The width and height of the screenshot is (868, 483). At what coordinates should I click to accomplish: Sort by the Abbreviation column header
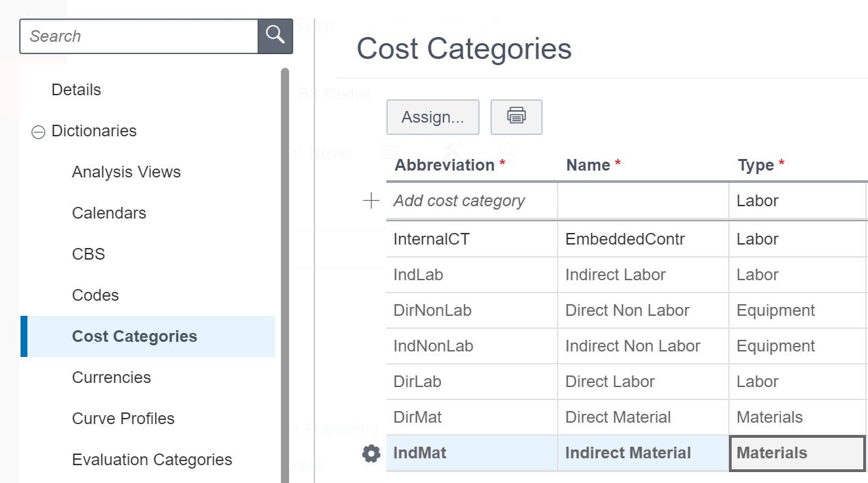click(445, 165)
